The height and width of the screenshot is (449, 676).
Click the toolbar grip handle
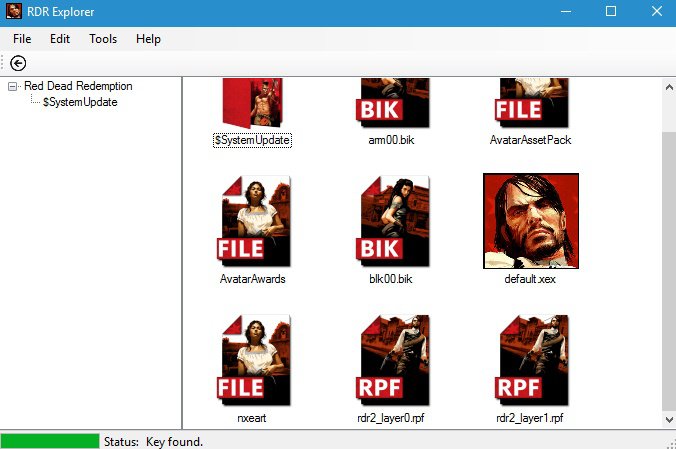click(x=3, y=63)
